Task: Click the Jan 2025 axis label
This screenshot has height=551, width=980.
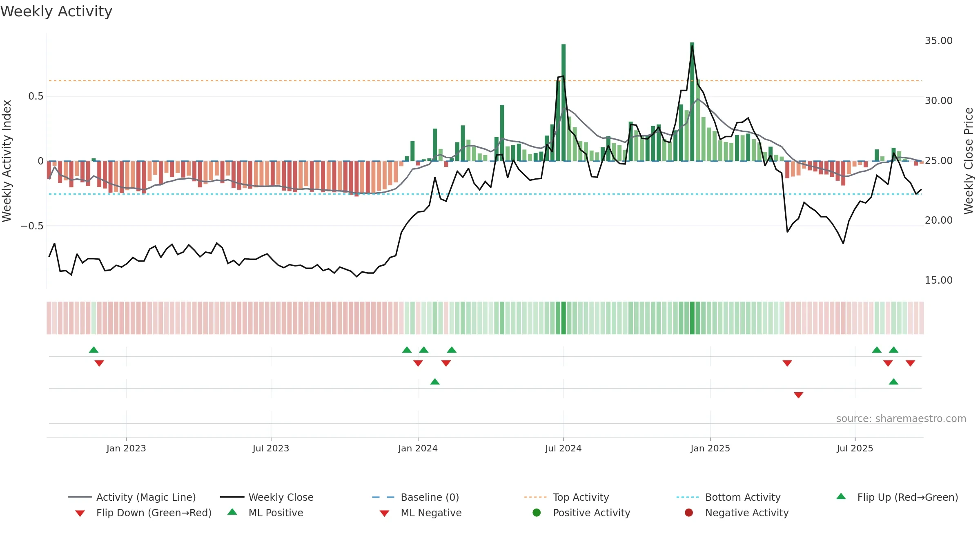Action: (710, 448)
